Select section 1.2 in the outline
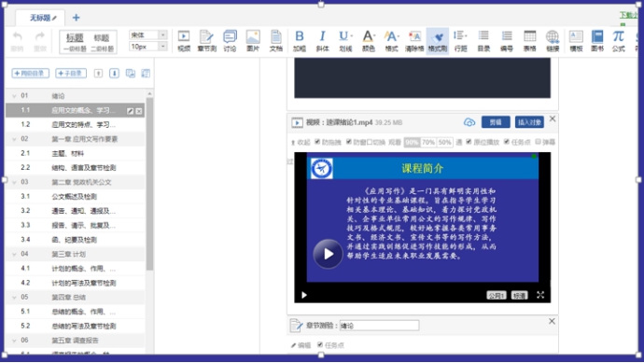This screenshot has width=644, height=363. click(76, 124)
